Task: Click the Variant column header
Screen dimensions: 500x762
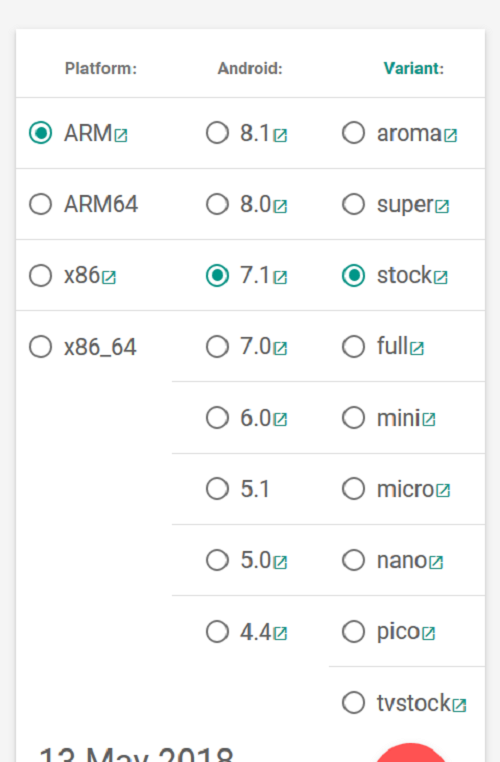Action: 414,69
